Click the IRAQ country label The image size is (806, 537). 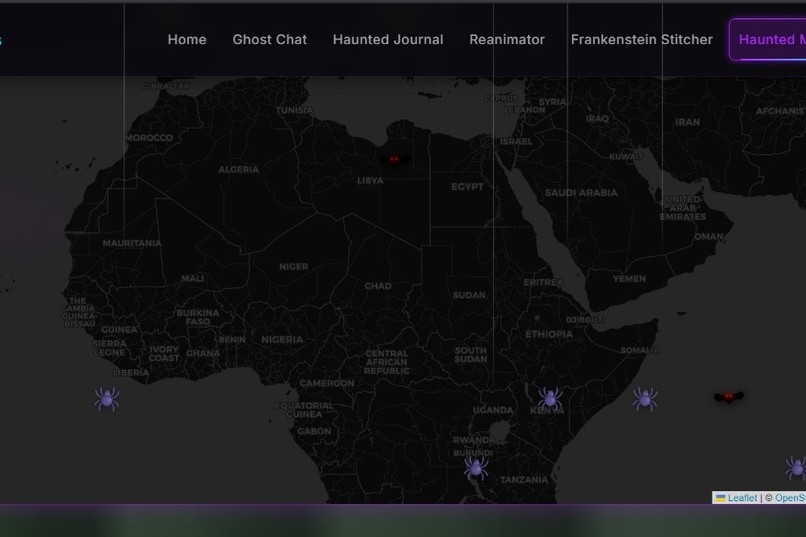coord(597,119)
